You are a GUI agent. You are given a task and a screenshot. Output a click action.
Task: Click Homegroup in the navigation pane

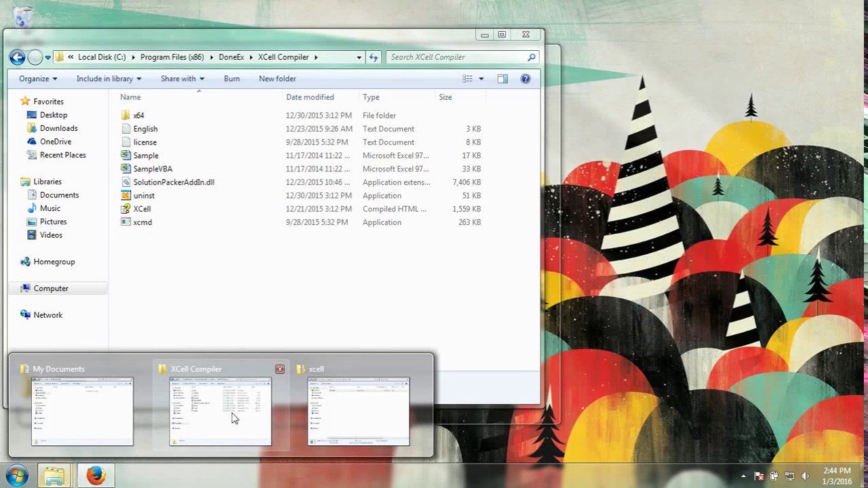(54, 262)
